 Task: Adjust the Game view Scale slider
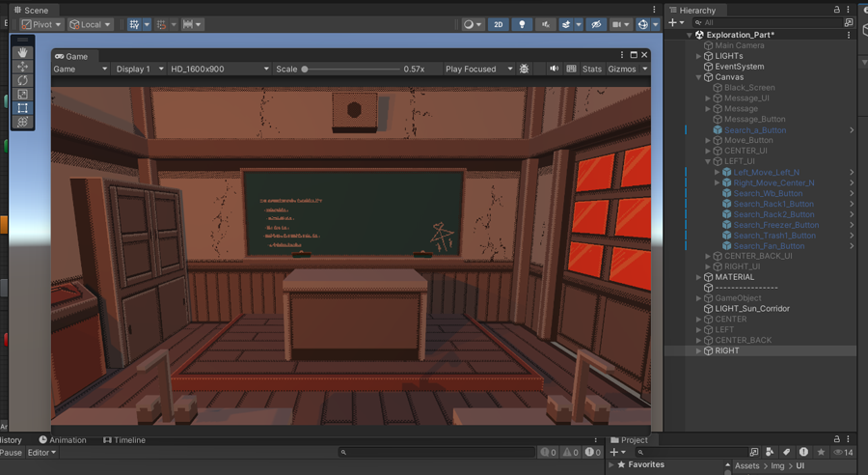click(305, 70)
